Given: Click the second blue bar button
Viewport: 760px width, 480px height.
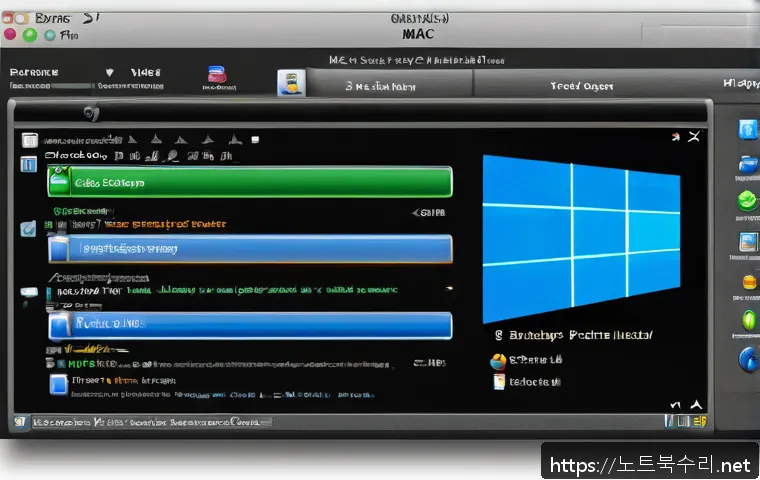Looking at the screenshot, I should tap(250, 325).
